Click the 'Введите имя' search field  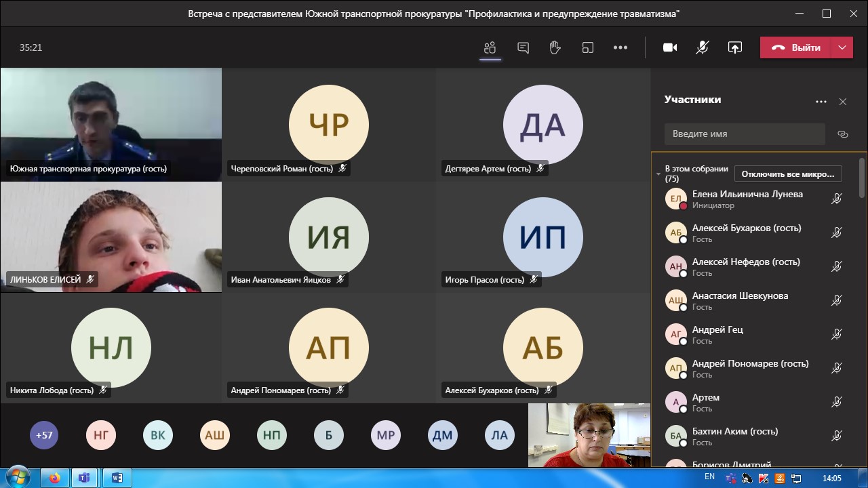coord(744,134)
